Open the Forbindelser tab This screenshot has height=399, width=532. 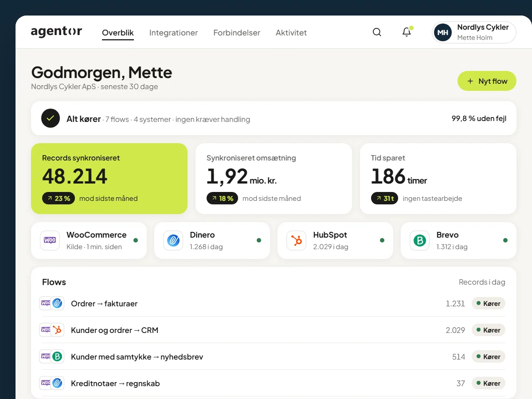237,32
